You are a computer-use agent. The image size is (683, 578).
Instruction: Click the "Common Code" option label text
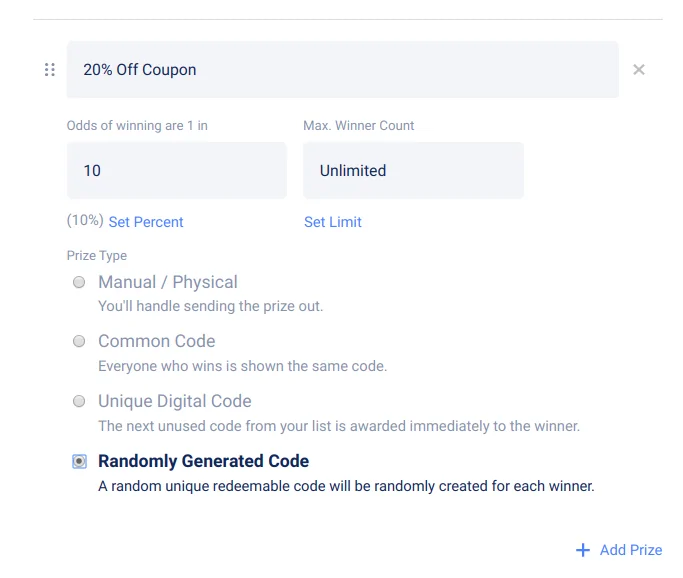pyautogui.click(x=157, y=342)
